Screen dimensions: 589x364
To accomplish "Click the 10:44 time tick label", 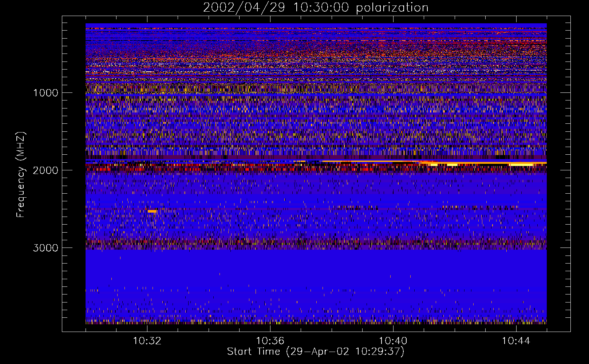I will (x=516, y=341).
